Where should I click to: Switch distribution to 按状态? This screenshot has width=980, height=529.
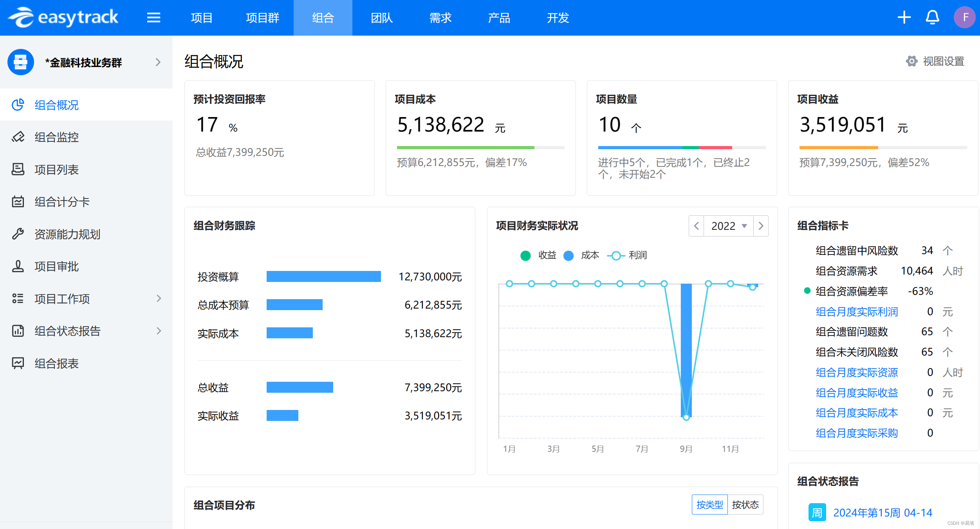pyautogui.click(x=745, y=505)
